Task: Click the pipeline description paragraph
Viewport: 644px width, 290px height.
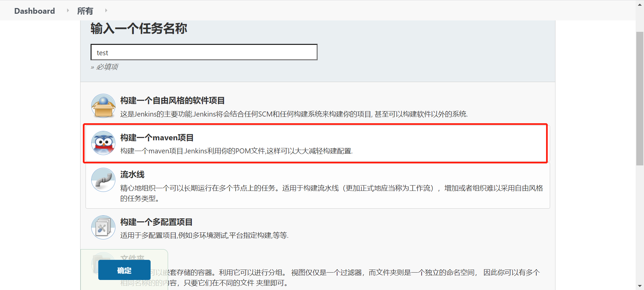Action: coord(332,193)
